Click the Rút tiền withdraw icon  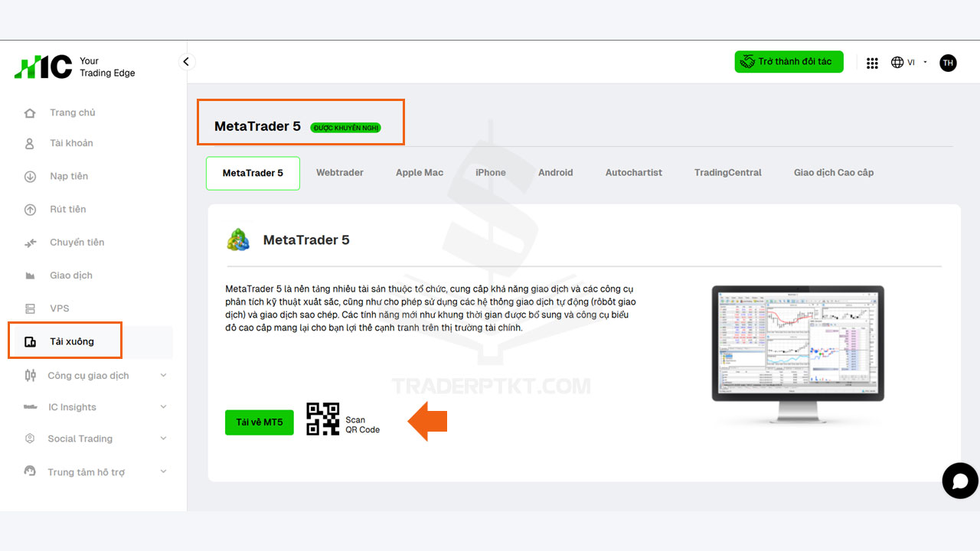click(x=30, y=210)
